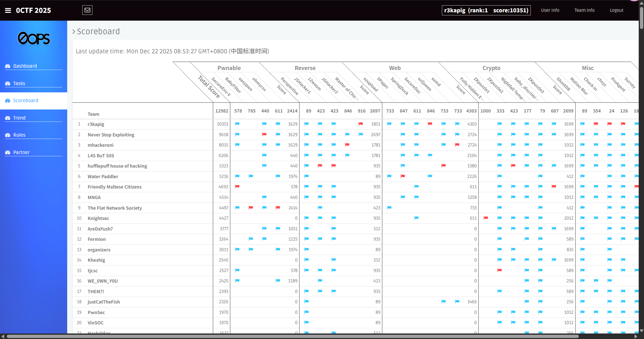Open the Trend page

[x=20, y=118]
